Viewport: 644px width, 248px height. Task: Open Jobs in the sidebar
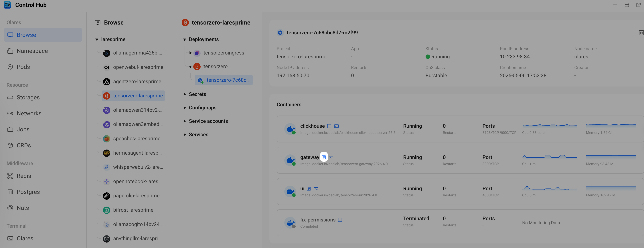(43, 130)
